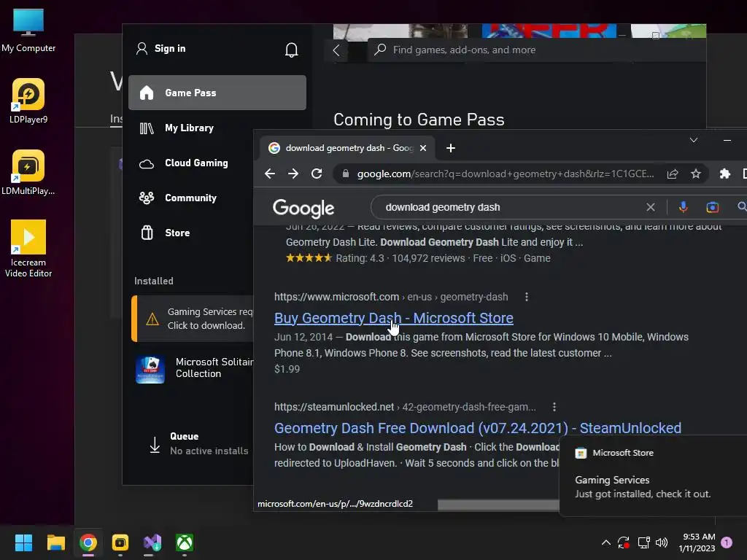
Task: Show hidden system tray icons
Action: [x=605, y=542]
